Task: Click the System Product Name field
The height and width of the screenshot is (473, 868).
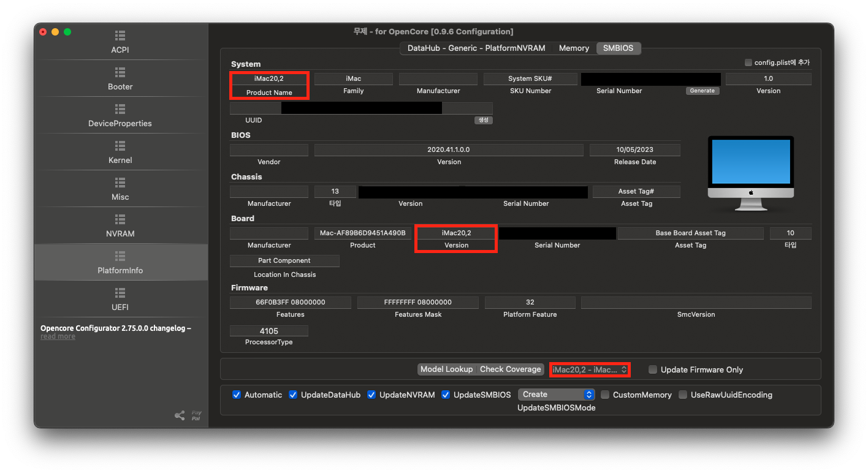Action: pyautogui.click(x=269, y=78)
